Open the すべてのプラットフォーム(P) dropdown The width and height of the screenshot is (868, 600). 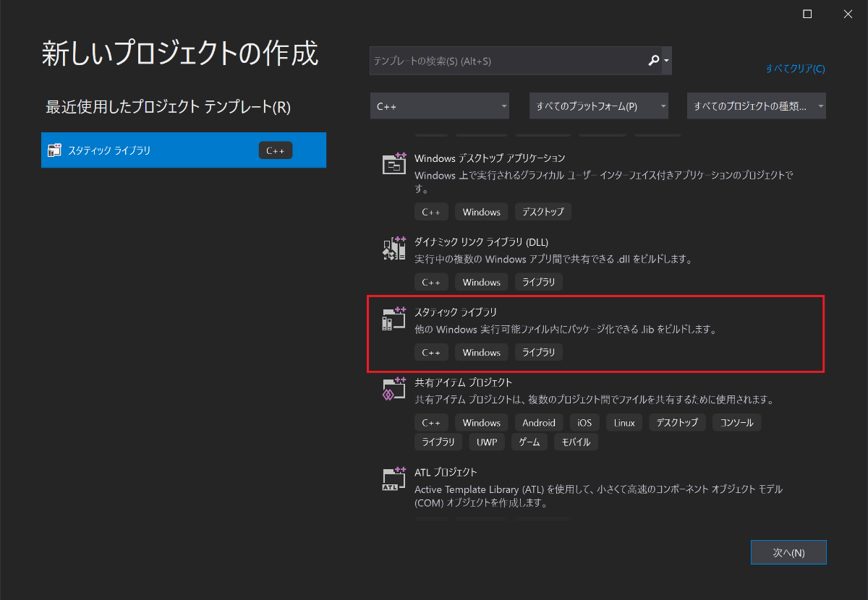(599, 106)
